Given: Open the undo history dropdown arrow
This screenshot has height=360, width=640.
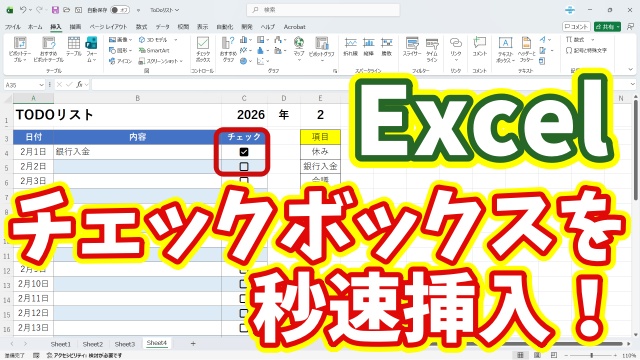Looking at the screenshot, I should pyautogui.click(x=31, y=10).
